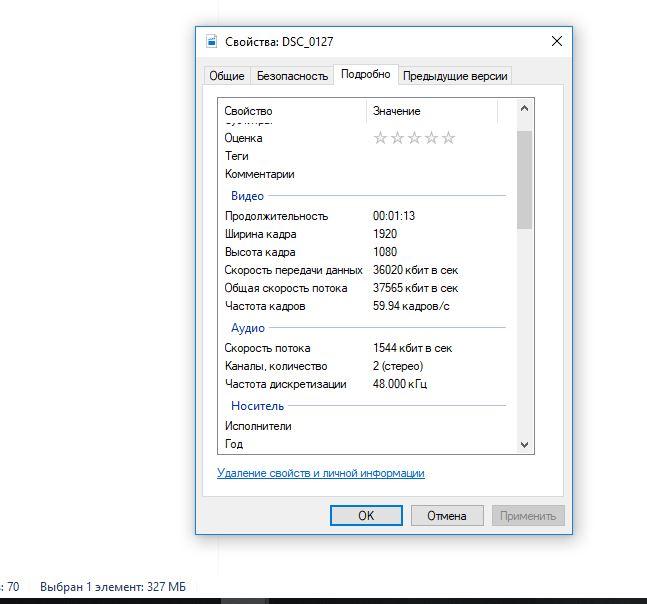The height and width of the screenshot is (604, 647).
Task: Select the Комментарии property row
Action: pyautogui.click(x=366, y=174)
